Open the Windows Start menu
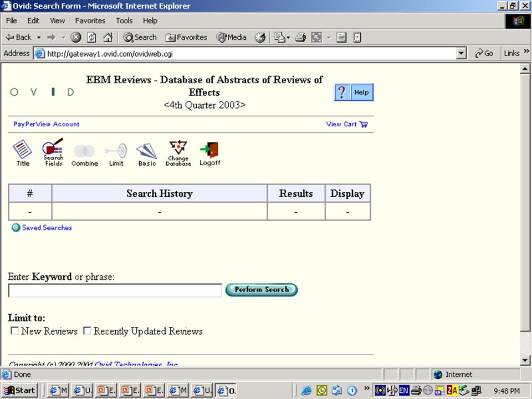This screenshot has width=532, height=399. point(19,391)
